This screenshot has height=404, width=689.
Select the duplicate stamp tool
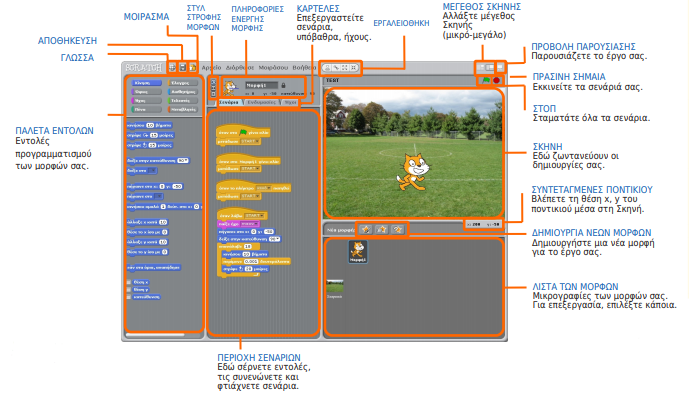tap(327, 68)
